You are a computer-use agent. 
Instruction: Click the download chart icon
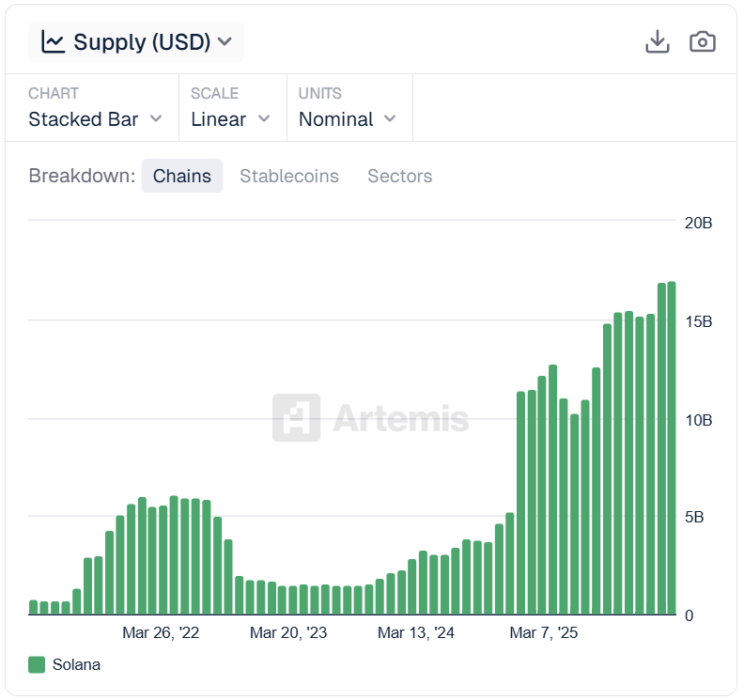point(658,42)
